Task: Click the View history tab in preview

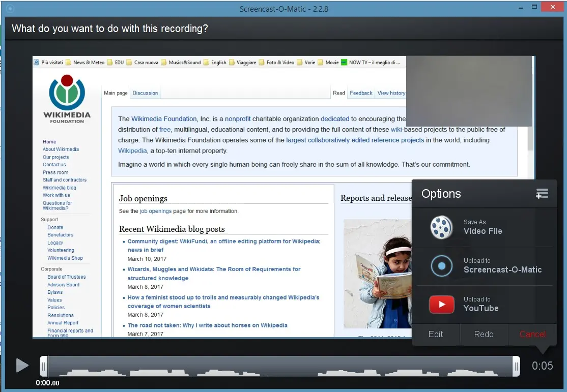Action: pos(391,93)
